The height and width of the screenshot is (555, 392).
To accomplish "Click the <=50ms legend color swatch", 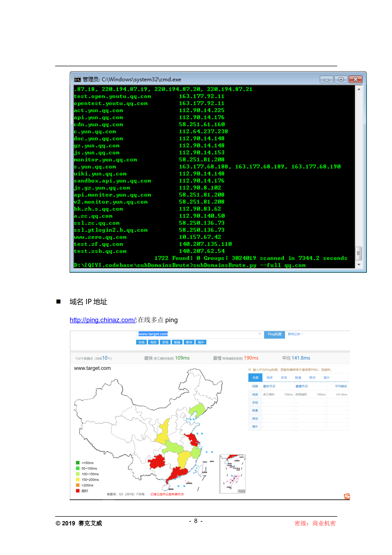I will point(78,463).
